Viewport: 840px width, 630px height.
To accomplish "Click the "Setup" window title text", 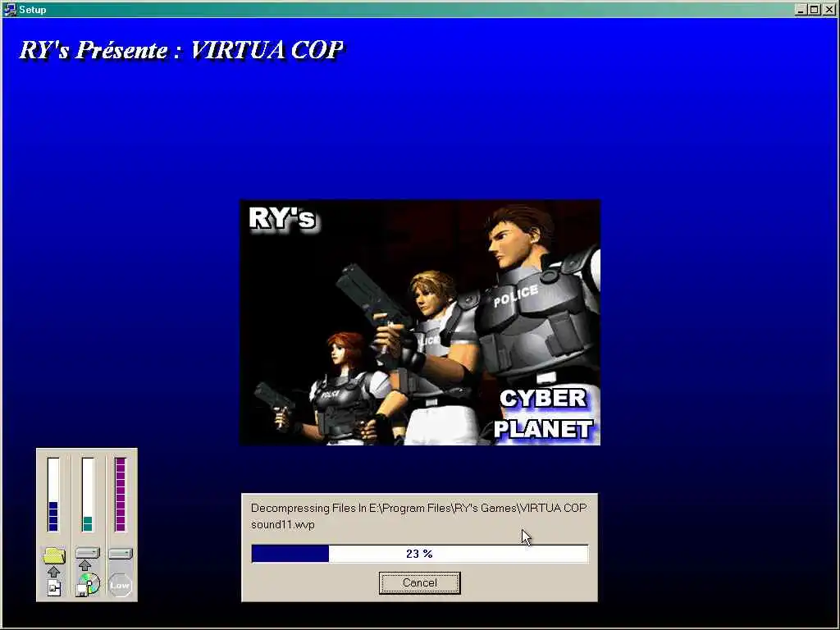I will pyautogui.click(x=33, y=10).
